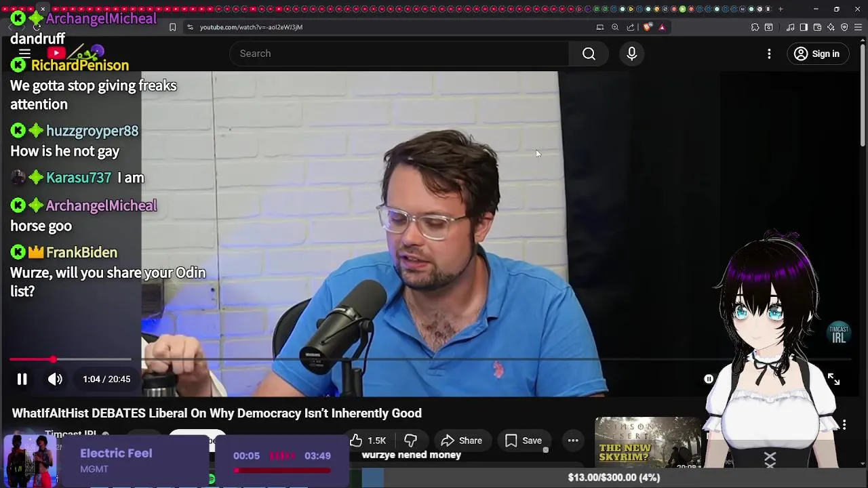The width and height of the screenshot is (868, 488).
Task: Open the page zoom magnifier icon
Action: [615, 27]
